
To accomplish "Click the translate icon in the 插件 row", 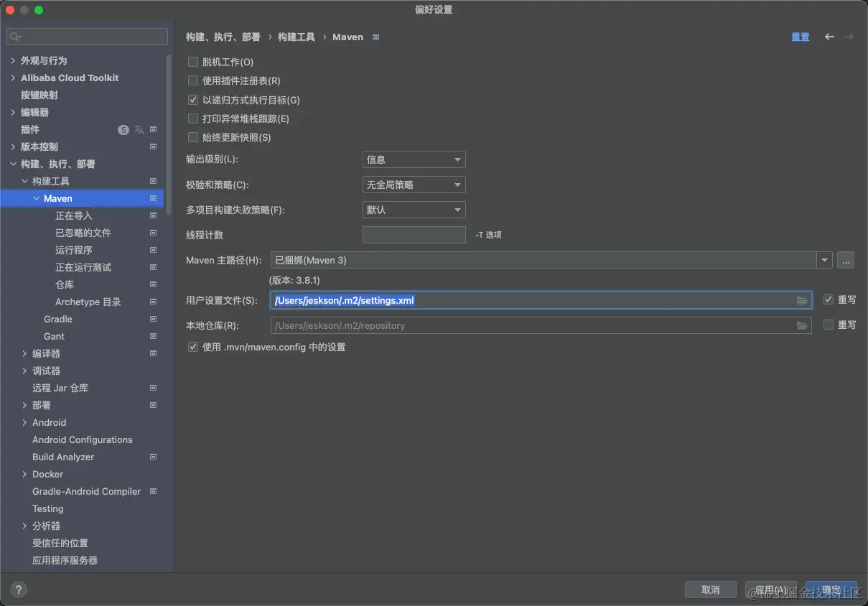I will pyautogui.click(x=139, y=130).
